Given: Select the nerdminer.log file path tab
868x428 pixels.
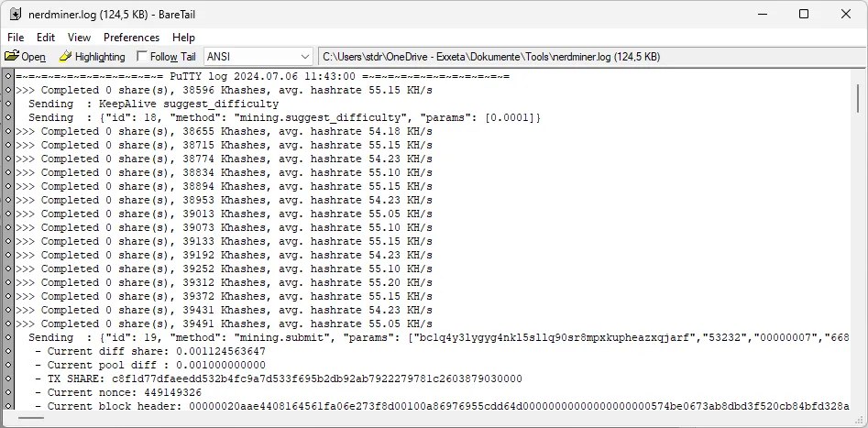Looking at the screenshot, I should [x=490, y=57].
